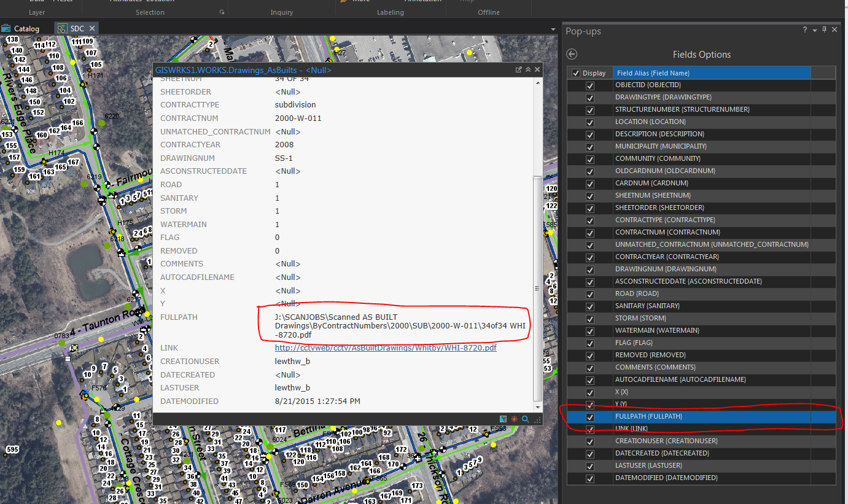
Task: Toggle display checkbox for FULLPATH field
Action: [590, 417]
